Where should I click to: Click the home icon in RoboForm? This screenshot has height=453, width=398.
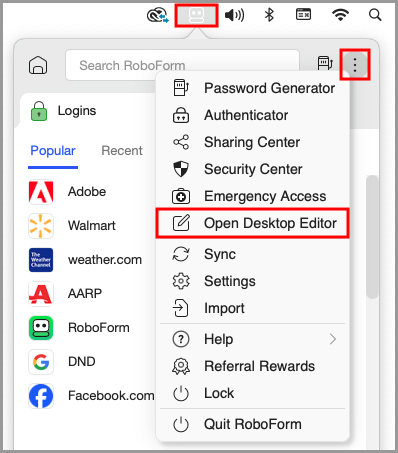[38, 65]
